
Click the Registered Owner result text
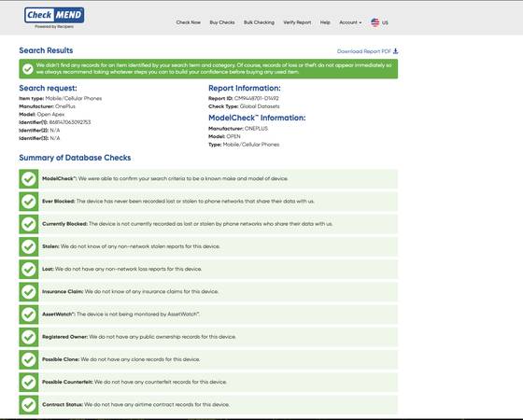[163, 337]
